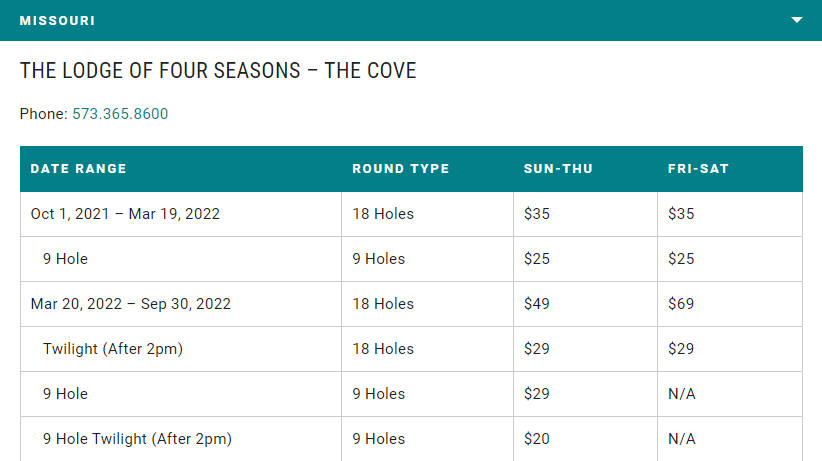The image size is (822, 461).
Task: Click the 9 Hole Twilight (After 2pm) label
Action: [x=137, y=439]
